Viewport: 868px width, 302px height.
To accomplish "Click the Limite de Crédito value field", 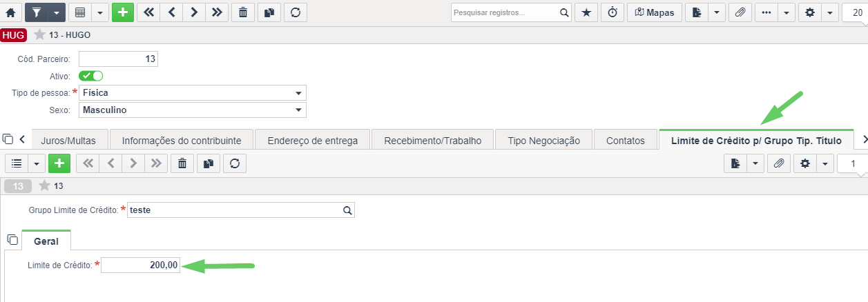I will coord(141,265).
